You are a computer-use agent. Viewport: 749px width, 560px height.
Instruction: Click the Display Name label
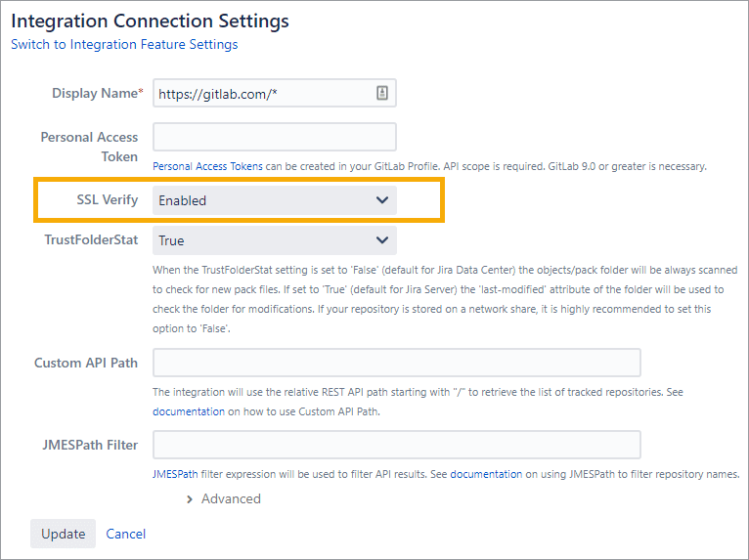(x=95, y=93)
